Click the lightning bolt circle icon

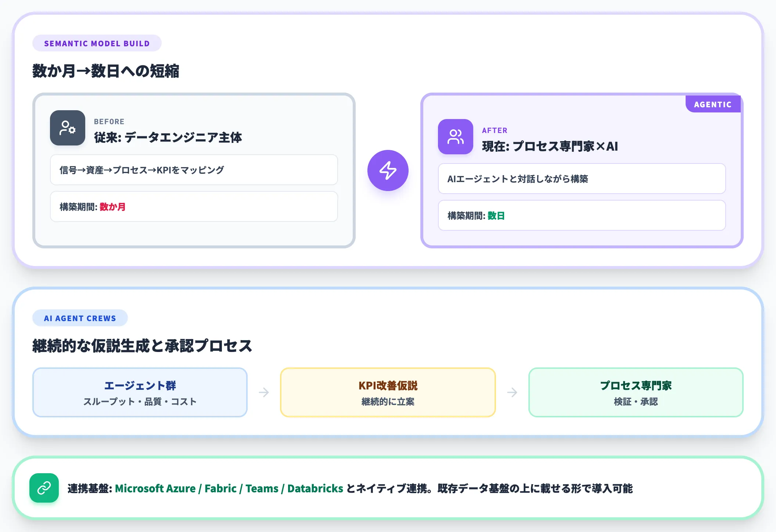tap(388, 170)
